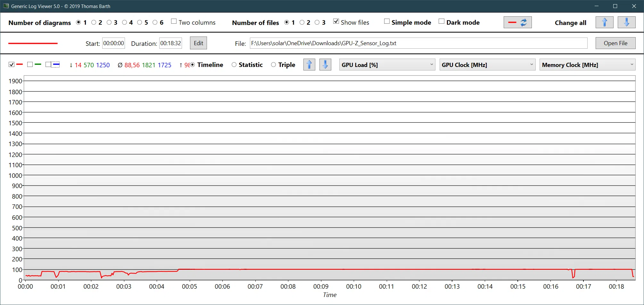The width and height of the screenshot is (644, 305).
Task: Click the red line refresh swap button
Action: [517, 22]
